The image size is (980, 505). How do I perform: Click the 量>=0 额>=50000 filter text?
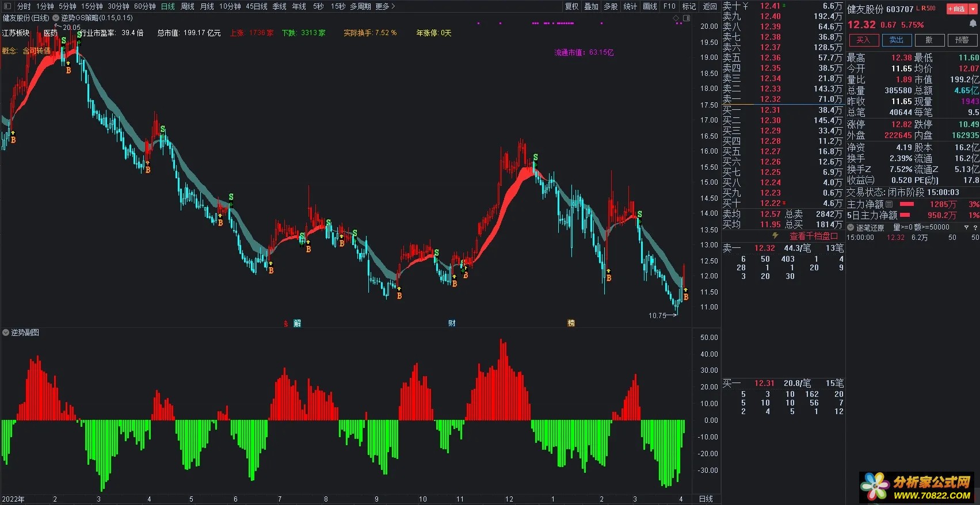point(921,227)
